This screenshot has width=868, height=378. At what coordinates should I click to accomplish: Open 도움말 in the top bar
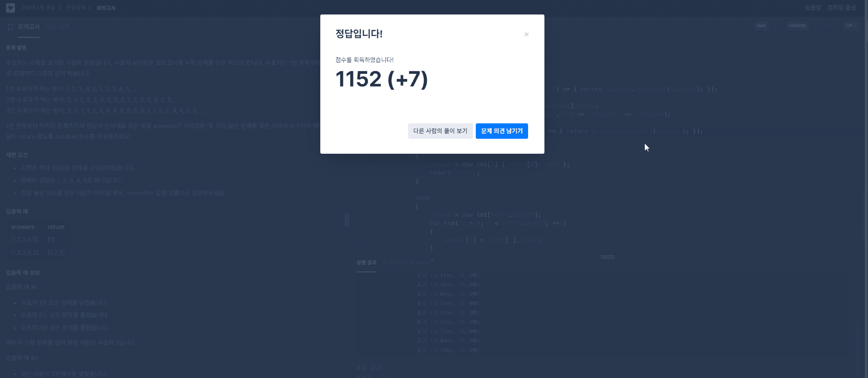813,7
